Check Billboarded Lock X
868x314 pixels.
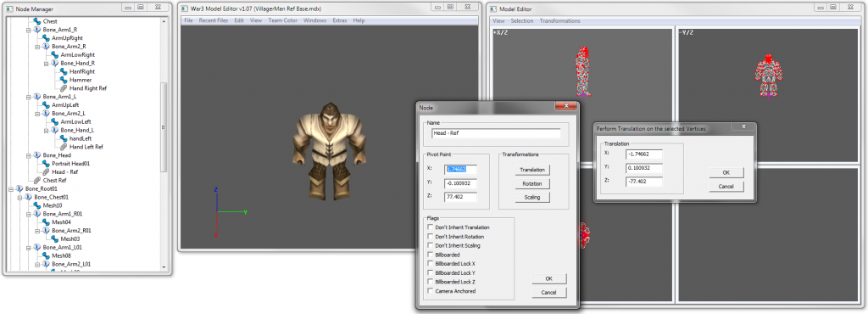pyautogui.click(x=430, y=264)
